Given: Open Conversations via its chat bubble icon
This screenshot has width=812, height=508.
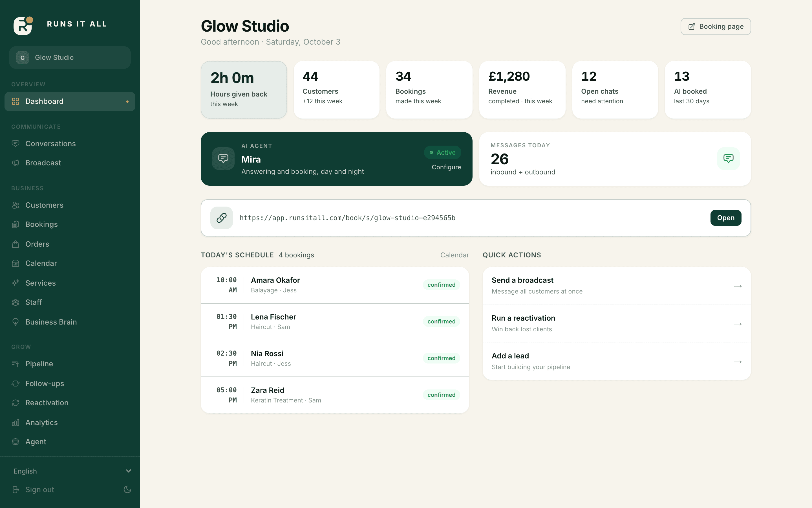Looking at the screenshot, I should tap(16, 144).
